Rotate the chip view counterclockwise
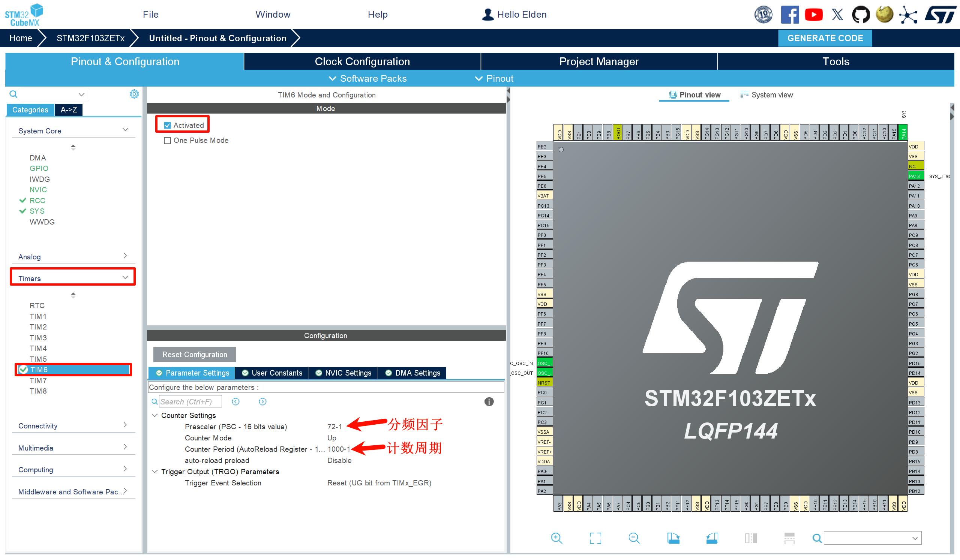The image size is (960, 560). click(x=712, y=538)
